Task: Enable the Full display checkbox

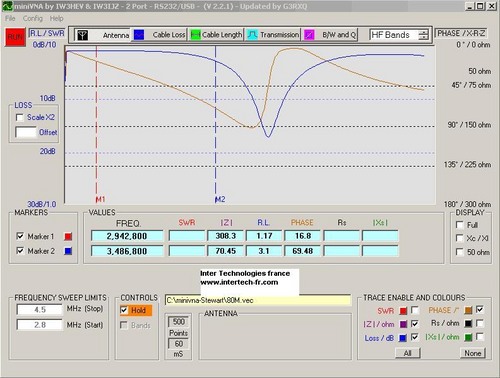Action: coord(460,225)
